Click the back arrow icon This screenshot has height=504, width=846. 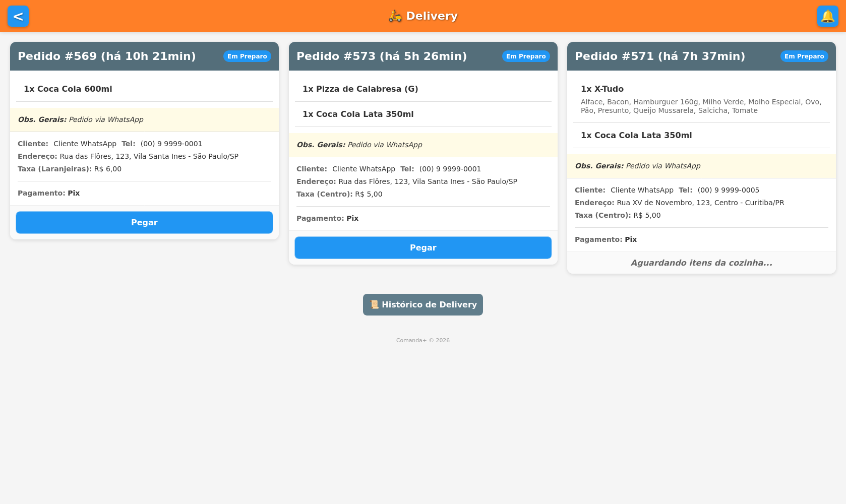point(18,16)
